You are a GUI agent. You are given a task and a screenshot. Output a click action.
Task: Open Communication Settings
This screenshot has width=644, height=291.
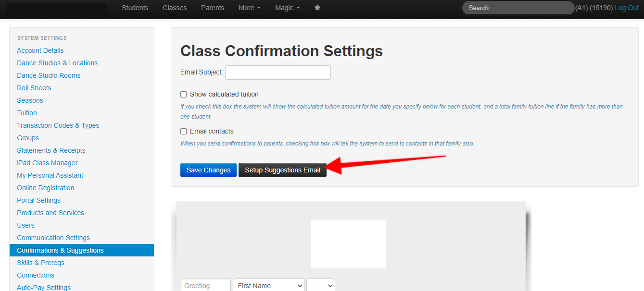(53, 238)
